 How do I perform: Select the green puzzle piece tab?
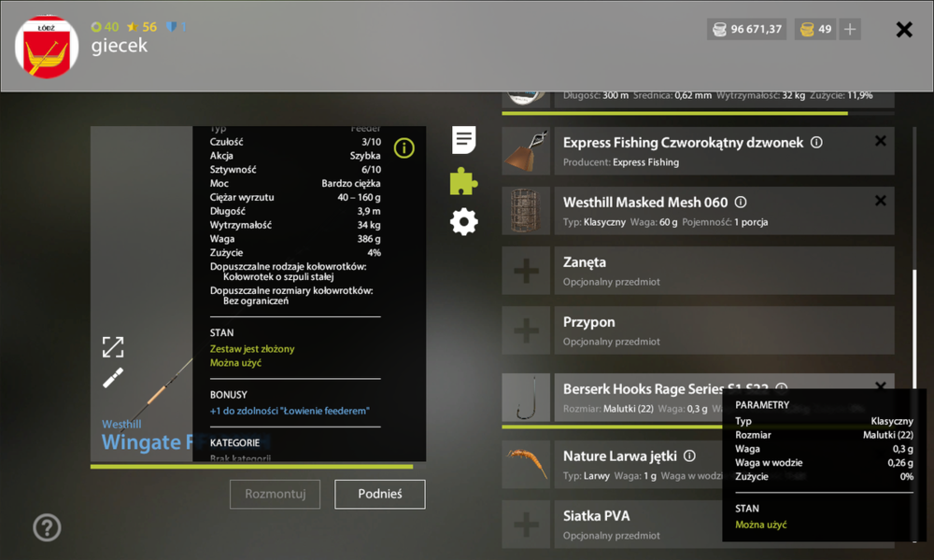pyautogui.click(x=463, y=181)
